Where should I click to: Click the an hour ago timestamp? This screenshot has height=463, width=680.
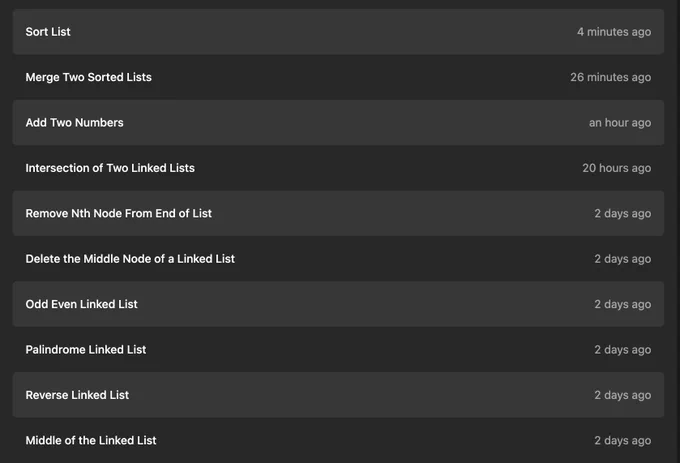point(620,123)
